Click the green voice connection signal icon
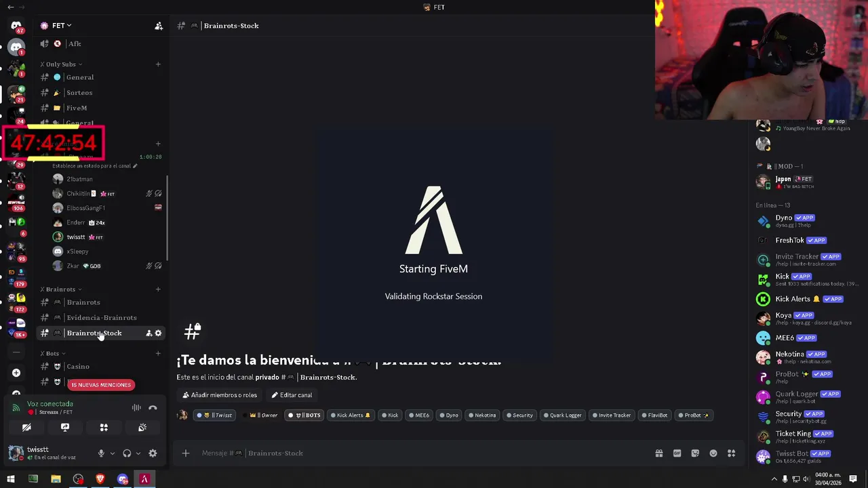This screenshot has width=868, height=488. [x=16, y=408]
